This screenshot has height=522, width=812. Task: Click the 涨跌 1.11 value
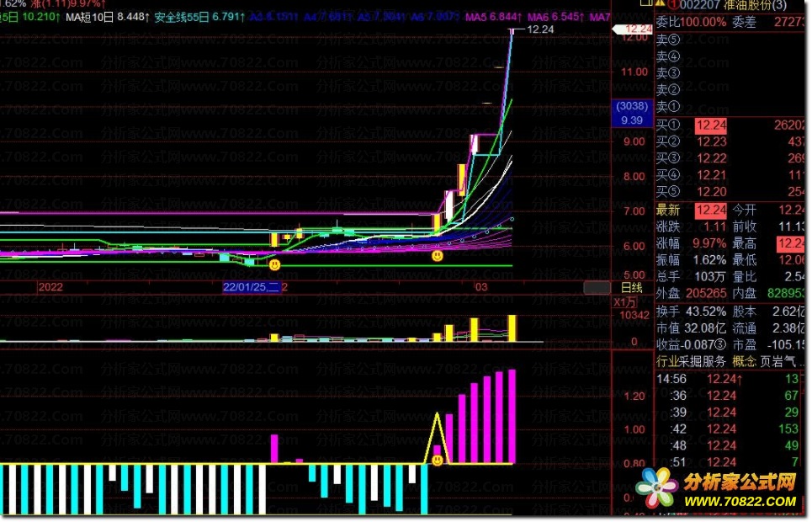click(714, 226)
